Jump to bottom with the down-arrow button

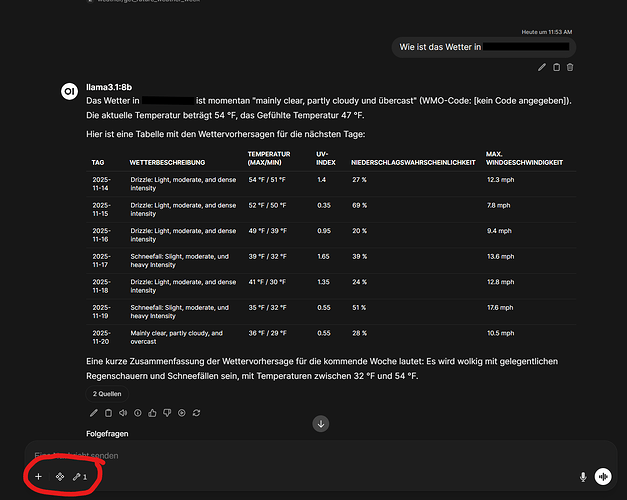point(321,424)
